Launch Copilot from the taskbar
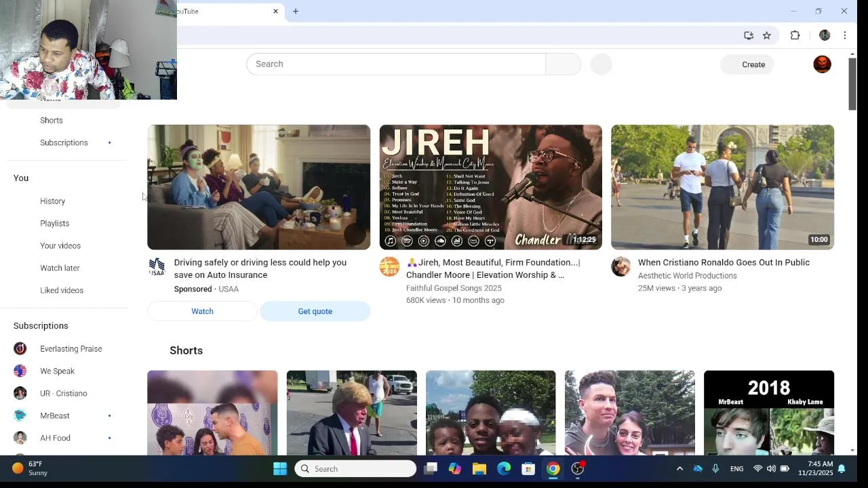The image size is (868, 488). coord(455,468)
